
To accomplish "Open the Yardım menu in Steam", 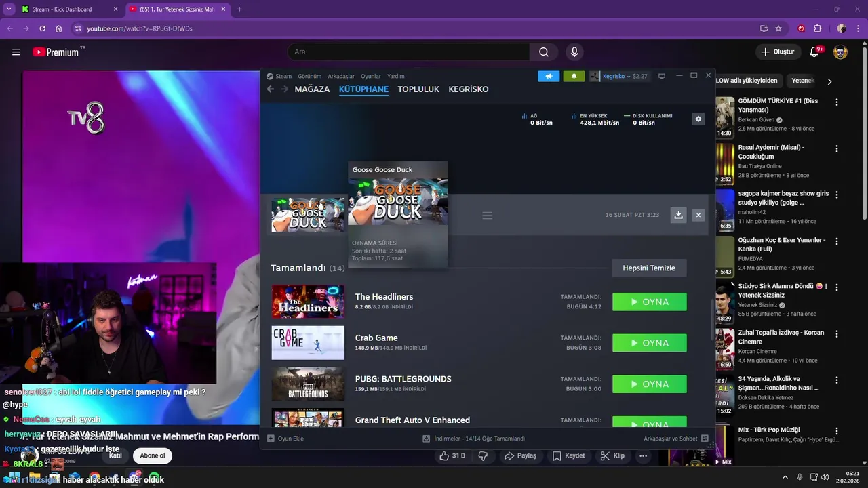I will point(395,76).
